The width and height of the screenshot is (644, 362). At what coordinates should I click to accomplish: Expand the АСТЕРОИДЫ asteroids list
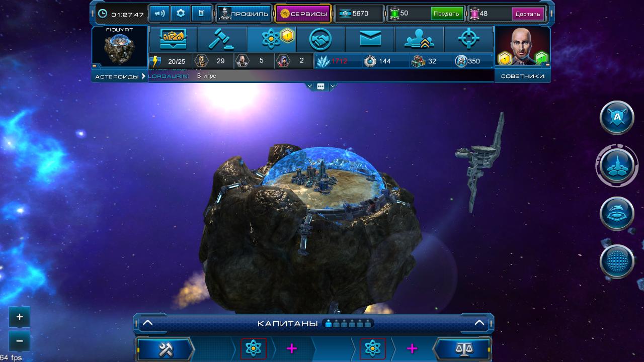point(120,76)
